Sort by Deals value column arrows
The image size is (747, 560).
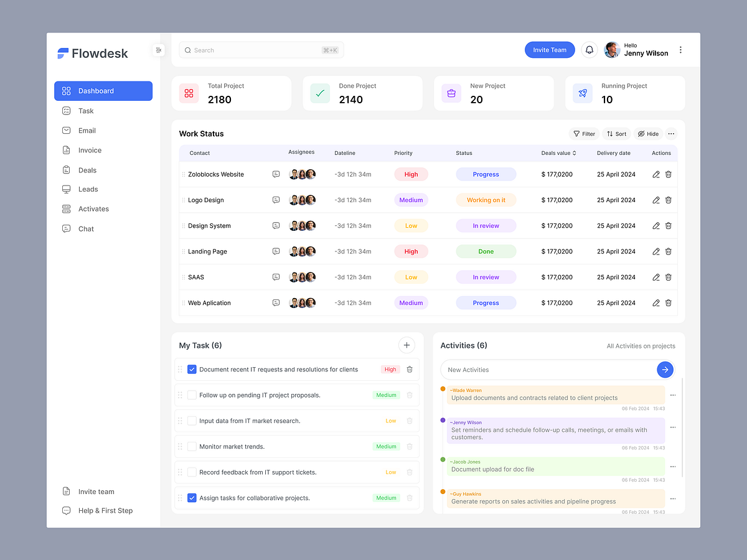coord(575,153)
